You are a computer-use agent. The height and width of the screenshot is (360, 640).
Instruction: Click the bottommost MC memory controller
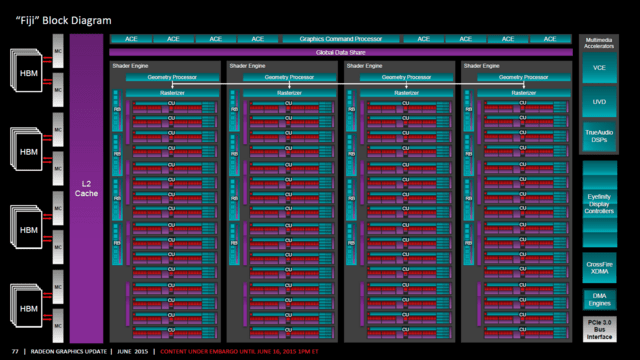[58, 326]
